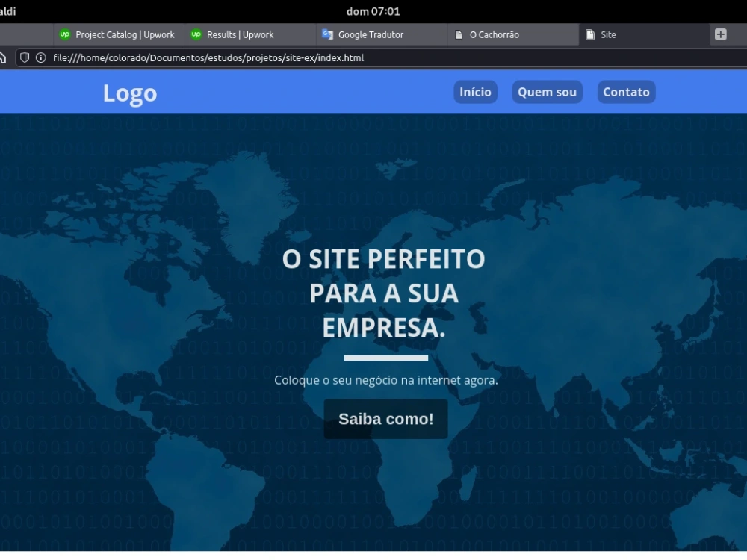Open the clock dom 07:01 in top bar
The width and height of the screenshot is (747, 560).
[x=373, y=11]
